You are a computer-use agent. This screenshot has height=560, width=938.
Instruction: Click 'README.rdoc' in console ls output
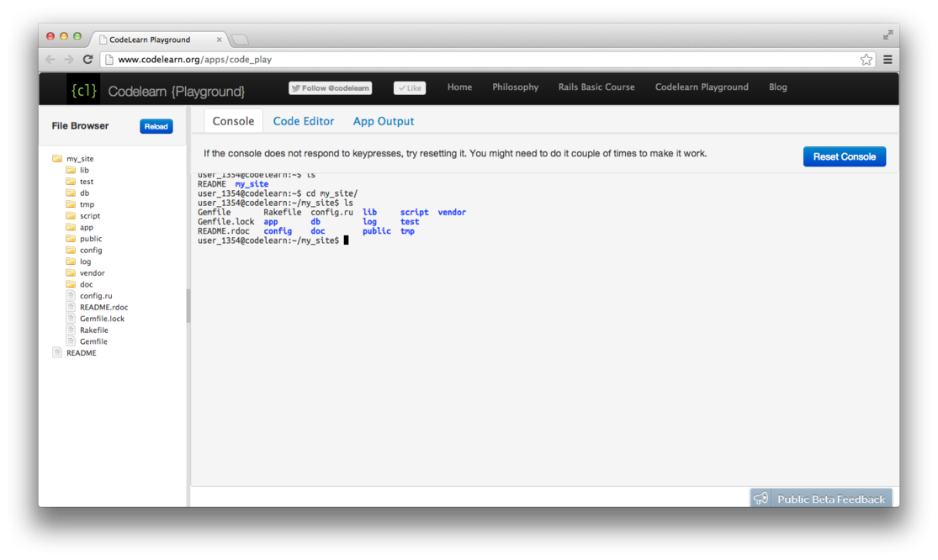click(224, 231)
